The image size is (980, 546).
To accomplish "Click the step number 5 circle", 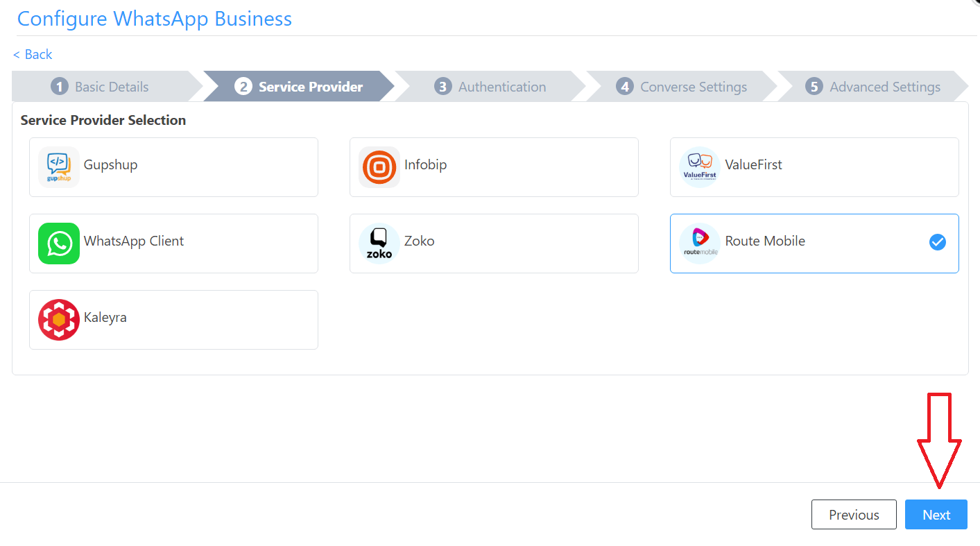I will [814, 87].
